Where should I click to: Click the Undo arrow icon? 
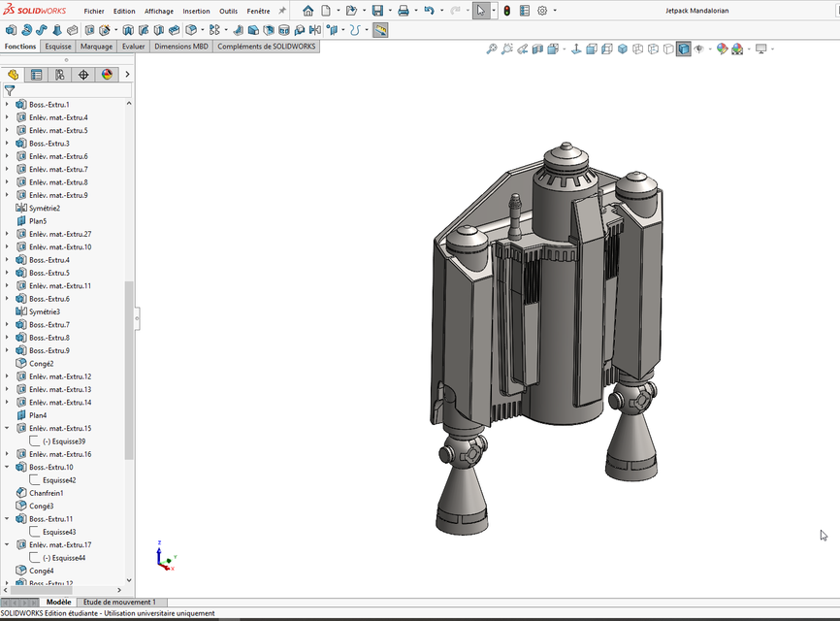(429, 10)
